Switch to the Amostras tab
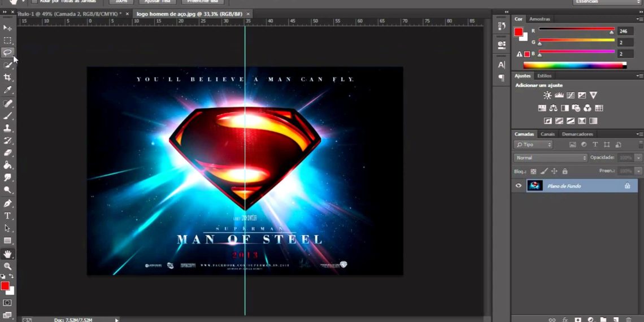 539,19
